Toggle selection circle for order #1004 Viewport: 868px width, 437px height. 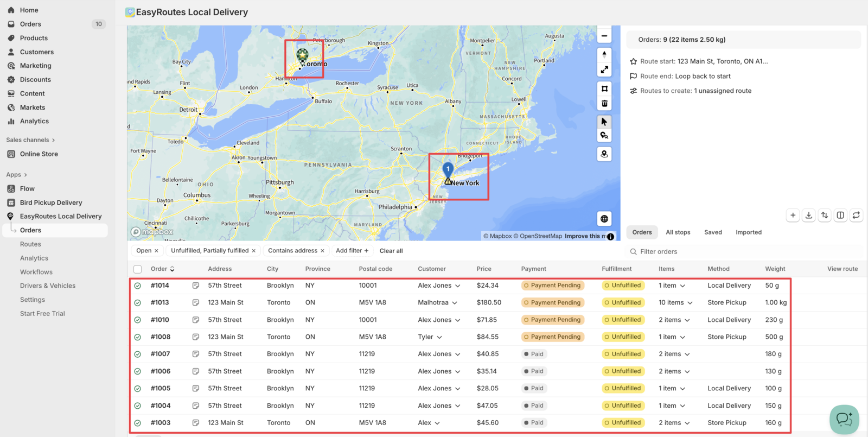138,406
